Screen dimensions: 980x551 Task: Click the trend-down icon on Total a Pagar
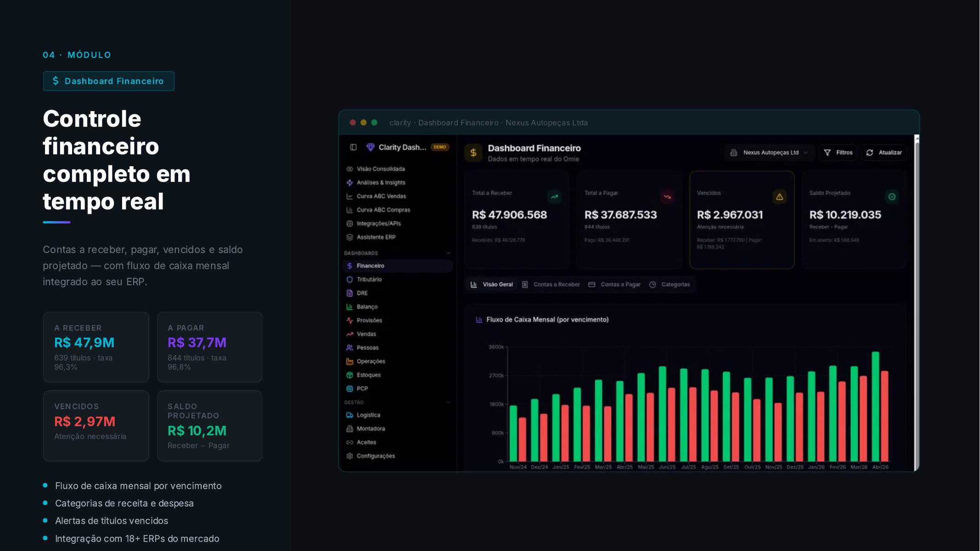[x=667, y=197]
